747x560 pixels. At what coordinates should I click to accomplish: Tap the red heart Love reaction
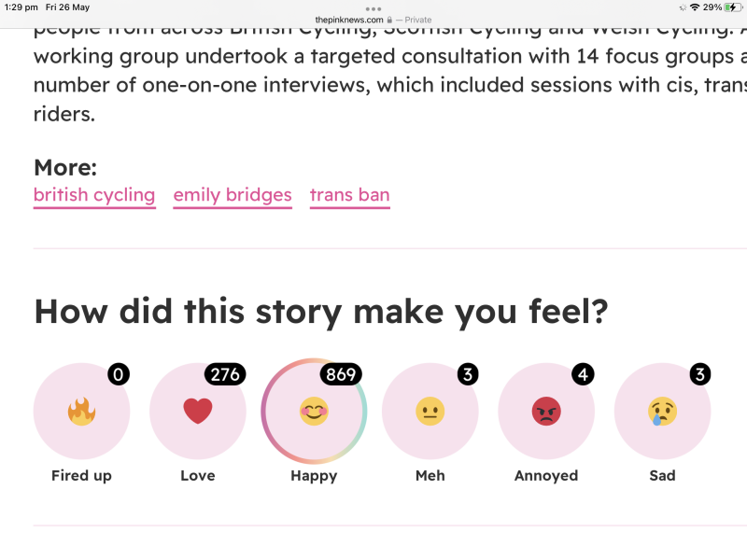coord(197,412)
